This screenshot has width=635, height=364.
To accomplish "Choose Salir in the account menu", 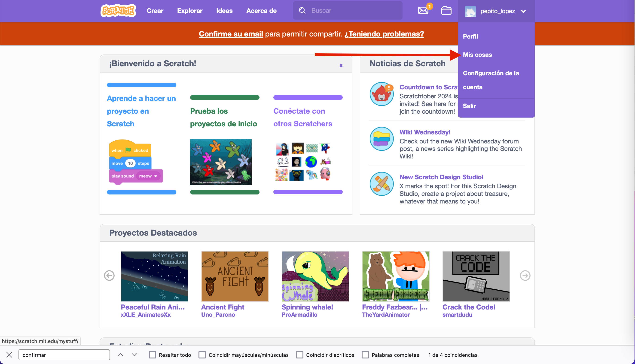I will (x=469, y=106).
